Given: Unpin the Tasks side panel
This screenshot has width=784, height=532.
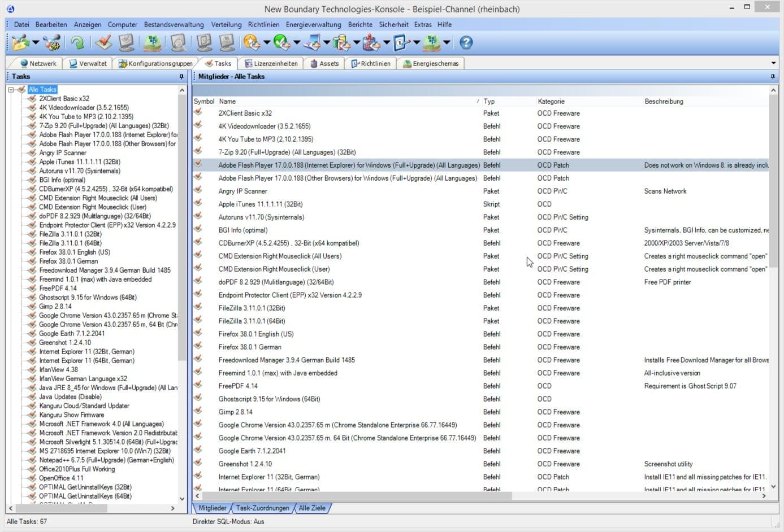Looking at the screenshot, I should pos(181,76).
